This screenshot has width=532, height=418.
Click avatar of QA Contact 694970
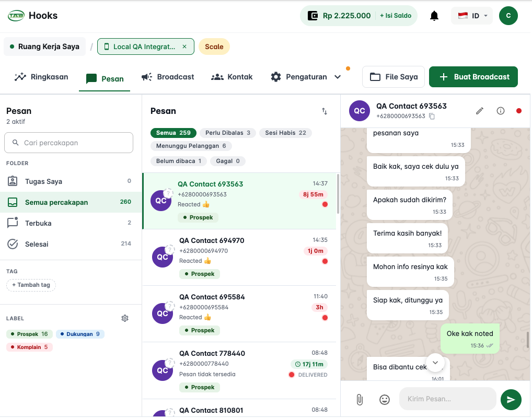pos(163,257)
